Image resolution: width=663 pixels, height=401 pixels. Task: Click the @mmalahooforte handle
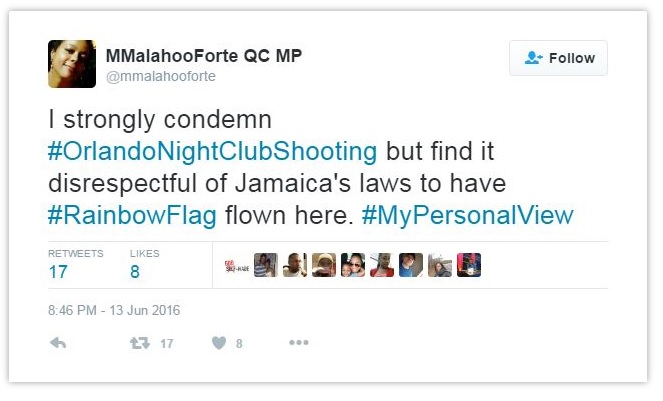coord(161,76)
